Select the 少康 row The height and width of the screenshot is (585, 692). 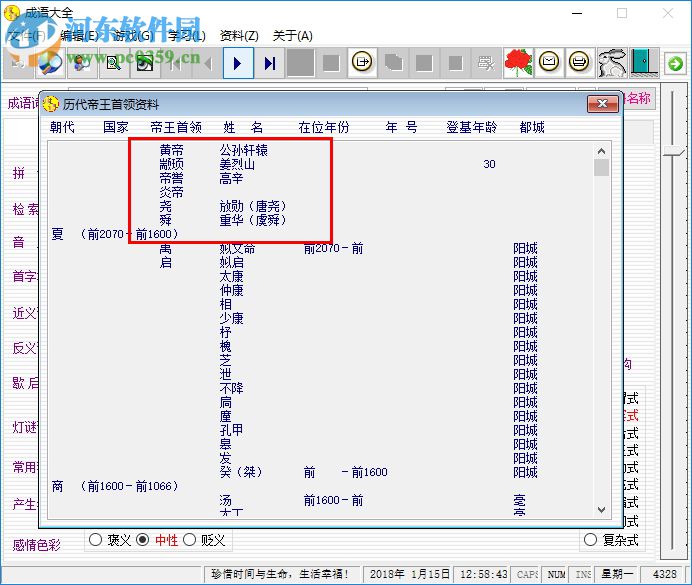pyautogui.click(x=231, y=318)
